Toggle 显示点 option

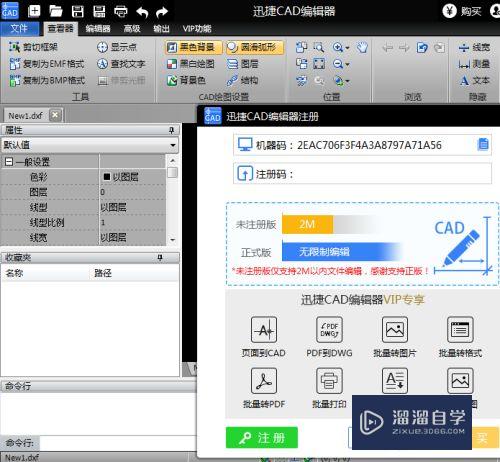coord(117,47)
